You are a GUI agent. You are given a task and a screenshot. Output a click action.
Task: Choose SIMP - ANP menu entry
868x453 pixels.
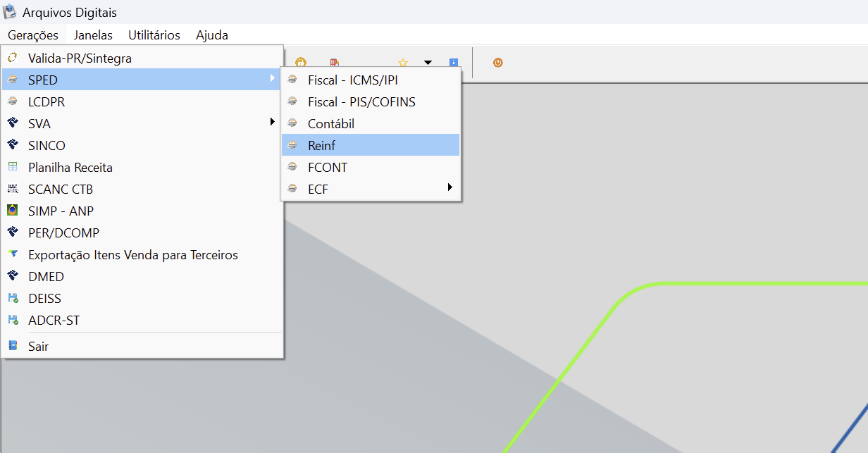[x=142, y=211]
